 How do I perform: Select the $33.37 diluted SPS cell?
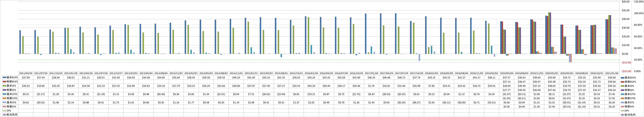(597, 90)
